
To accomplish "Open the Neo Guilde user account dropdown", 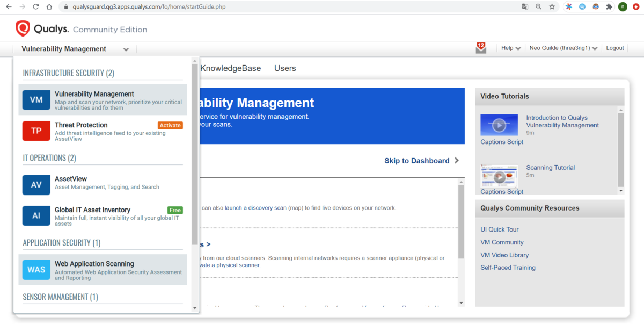I will pos(563,48).
